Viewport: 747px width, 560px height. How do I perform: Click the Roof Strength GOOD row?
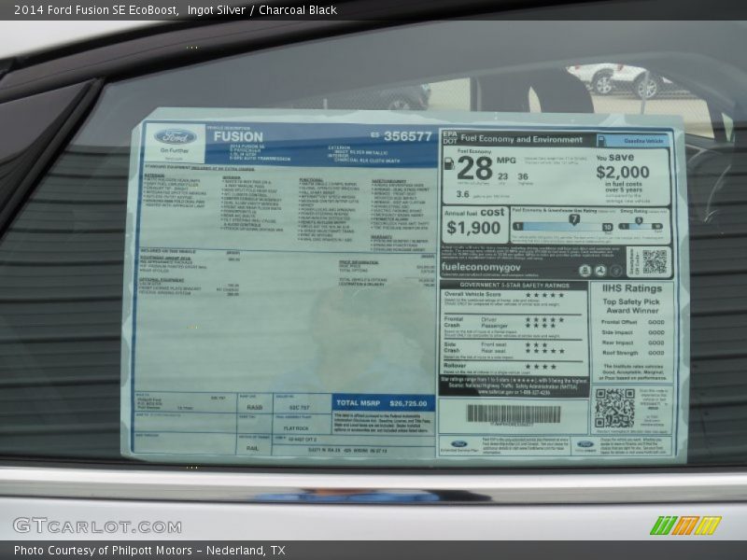coord(633,354)
